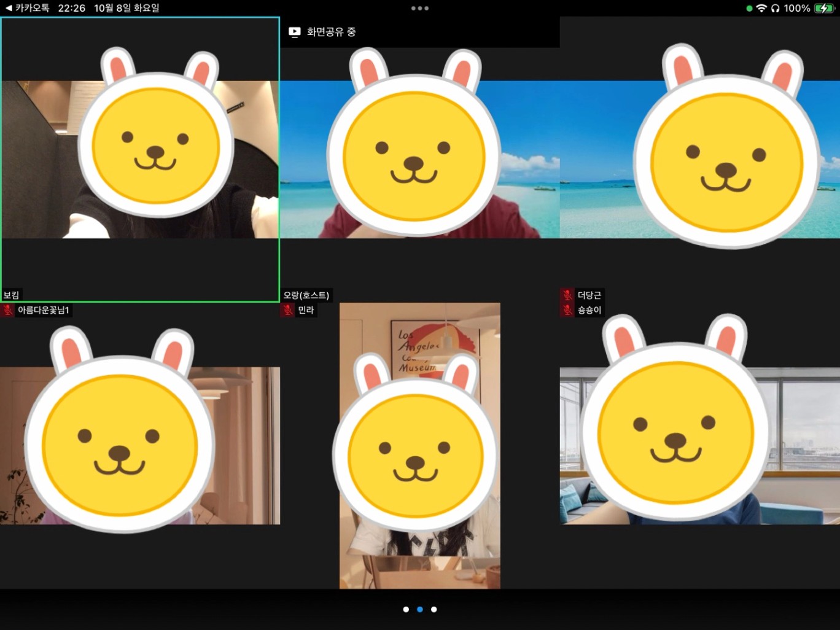Tap muted mic icon beside 숑숑이
840x630 pixels.
click(568, 310)
